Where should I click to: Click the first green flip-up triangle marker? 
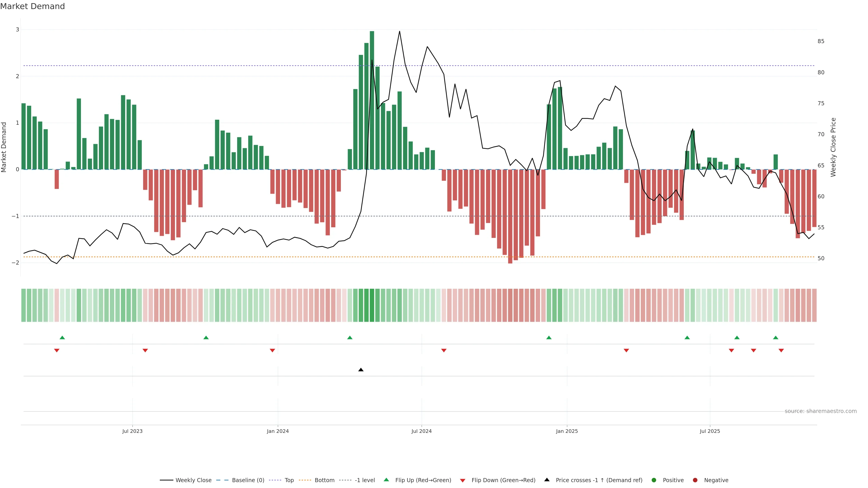[x=62, y=338]
